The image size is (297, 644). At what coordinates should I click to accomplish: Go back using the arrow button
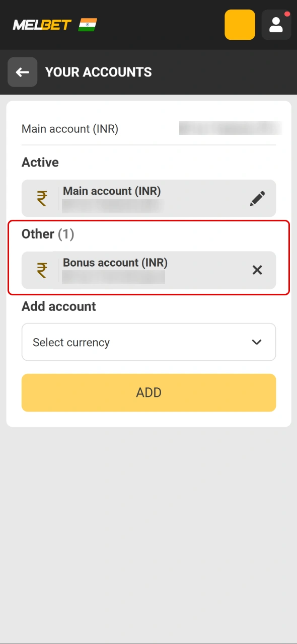point(22,72)
